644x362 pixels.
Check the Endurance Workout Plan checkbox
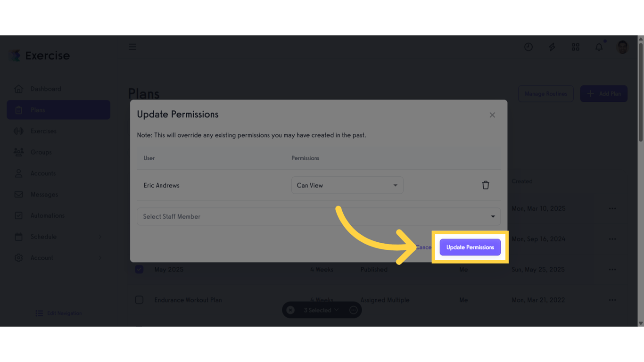[x=139, y=300]
